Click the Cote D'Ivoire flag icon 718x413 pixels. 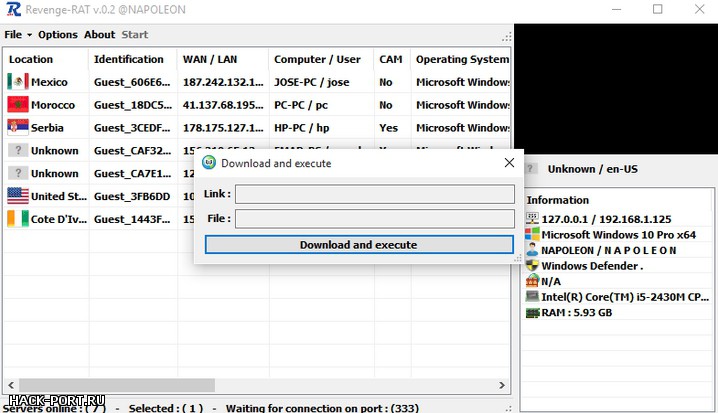18,219
